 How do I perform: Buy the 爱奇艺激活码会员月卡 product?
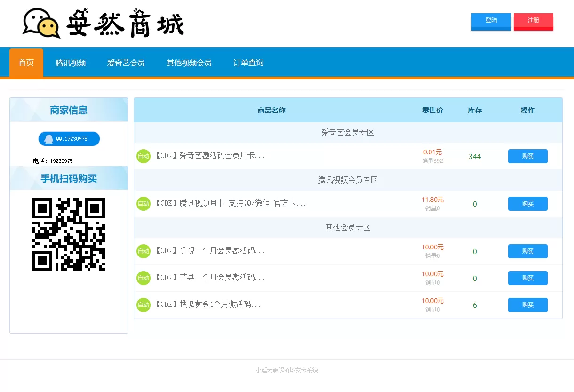point(528,156)
